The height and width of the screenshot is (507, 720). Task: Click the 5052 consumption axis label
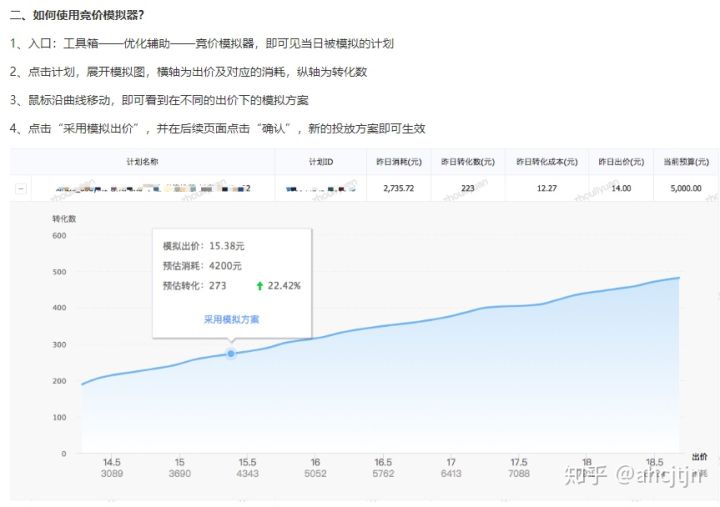315,473
